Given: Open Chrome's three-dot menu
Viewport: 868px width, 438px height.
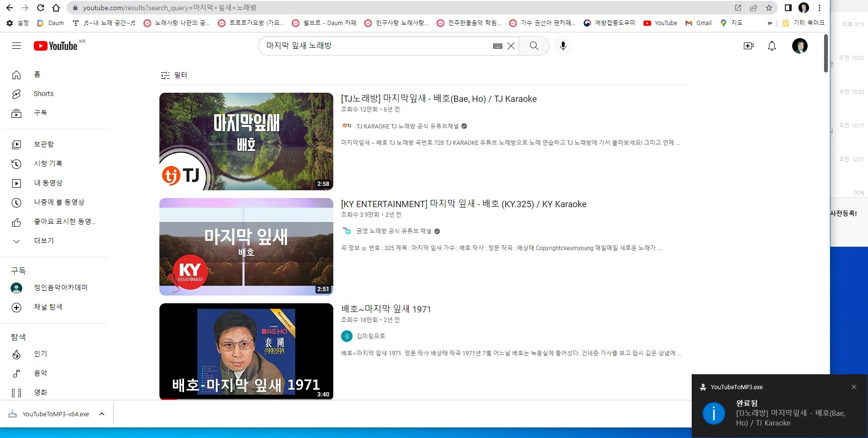Looking at the screenshot, I should tap(819, 8).
